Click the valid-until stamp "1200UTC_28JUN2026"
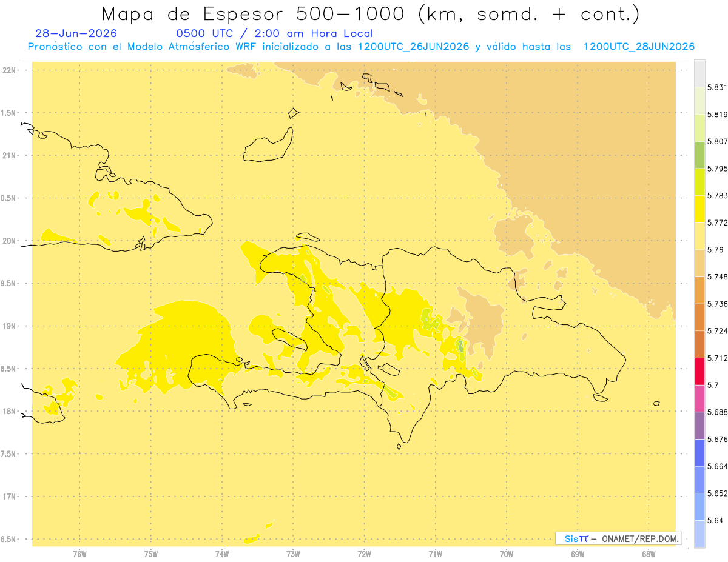This screenshot has width=728, height=562. tap(639, 47)
